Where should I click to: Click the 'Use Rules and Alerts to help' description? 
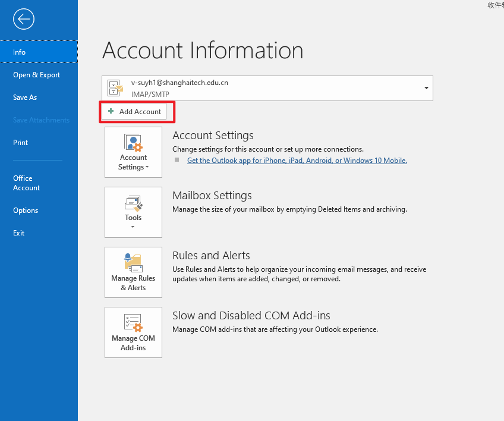[x=300, y=274]
